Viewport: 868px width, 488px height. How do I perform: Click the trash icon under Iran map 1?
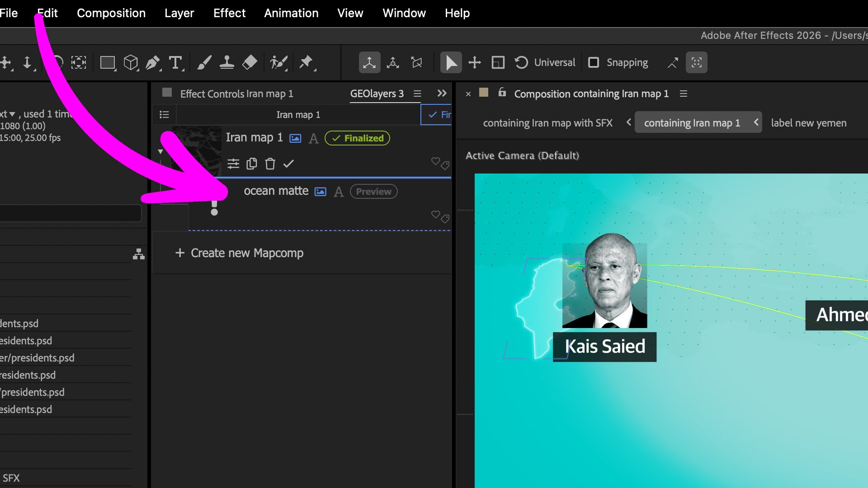click(270, 164)
